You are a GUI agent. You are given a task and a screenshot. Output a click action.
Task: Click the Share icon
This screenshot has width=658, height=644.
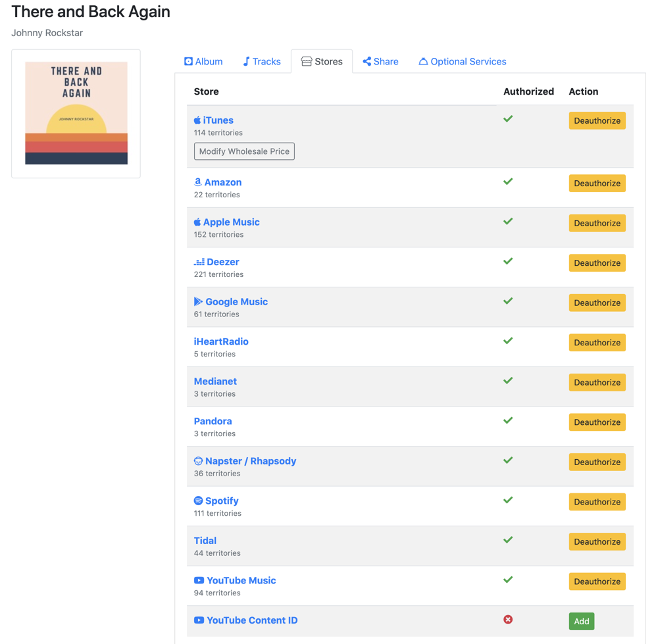367,62
